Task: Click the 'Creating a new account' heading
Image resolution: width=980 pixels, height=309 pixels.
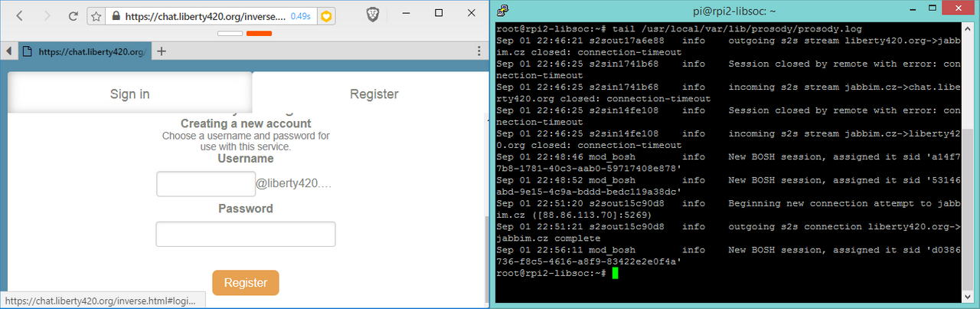Action: pyautogui.click(x=246, y=123)
